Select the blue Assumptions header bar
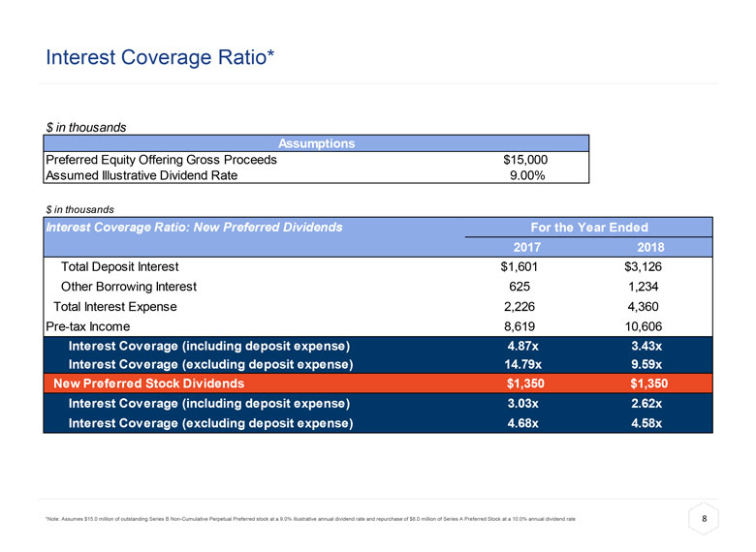Viewport: 756px width, 552px height. [315, 143]
